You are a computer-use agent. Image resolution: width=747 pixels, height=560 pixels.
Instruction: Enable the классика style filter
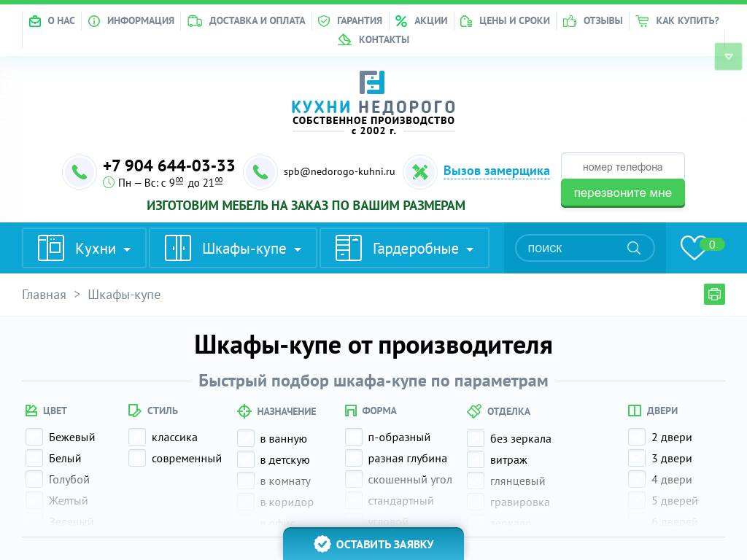(x=137, y=437)
